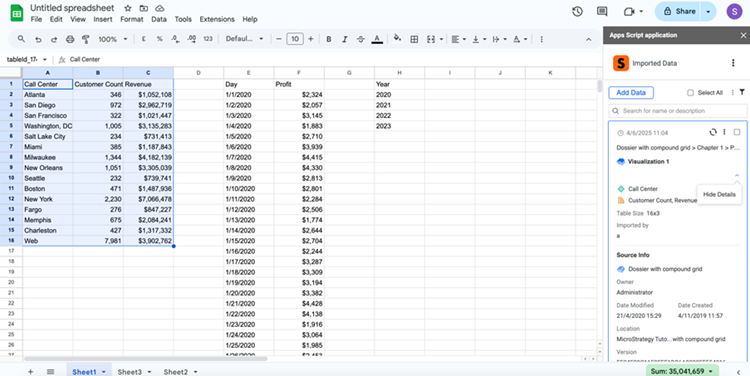Toggle bold formatting
Viewport: 750px width, 376px height.
(x=329, y=39)
